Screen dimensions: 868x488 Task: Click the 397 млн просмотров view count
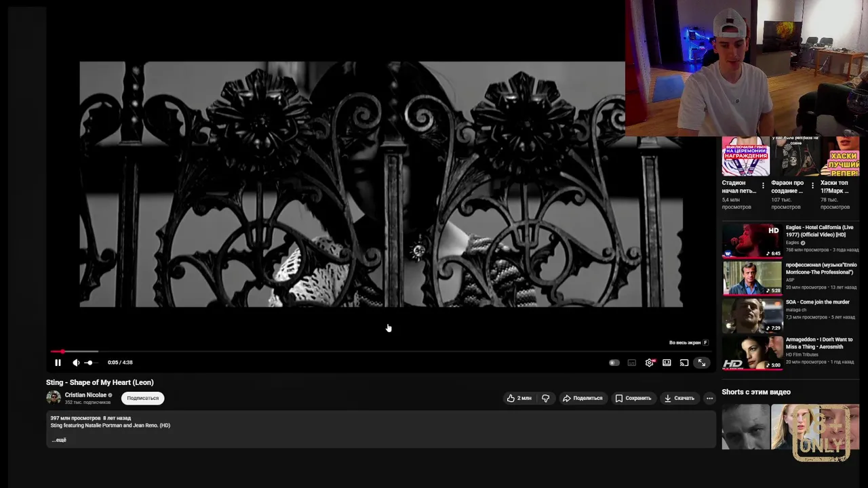tap(75, 418)
